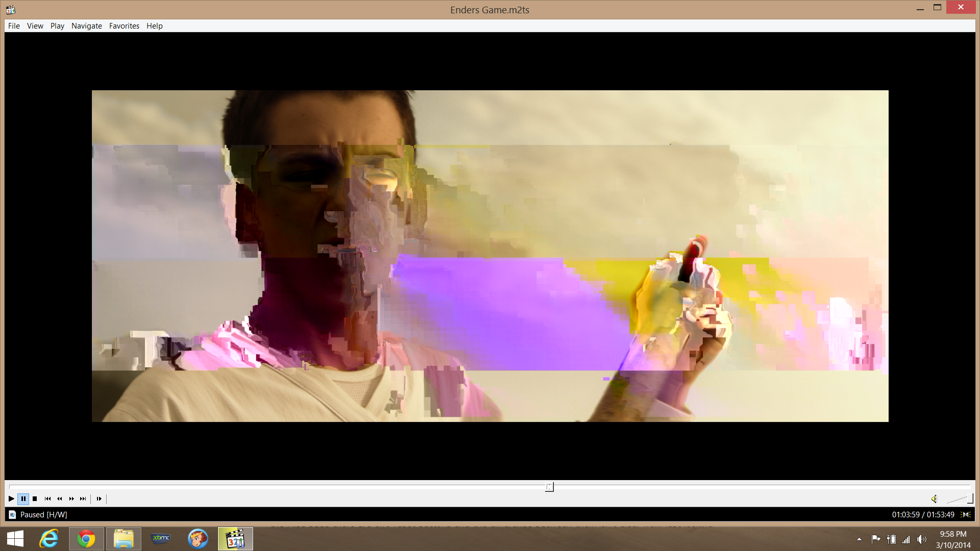Click the fast forward (increase speed) button
Viewport: 980px width, 551px height.
71,498
